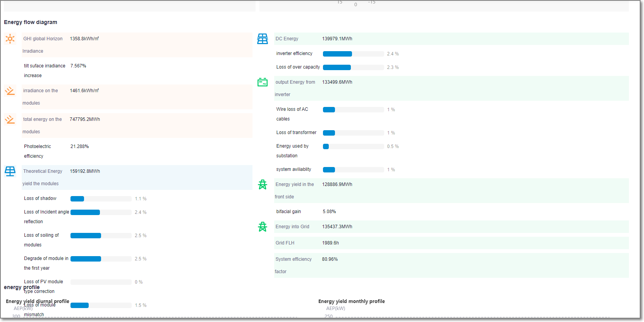Click the system aviliablity label
The height and width of the screenshot is (322, 644).
(x=294, y=169)
